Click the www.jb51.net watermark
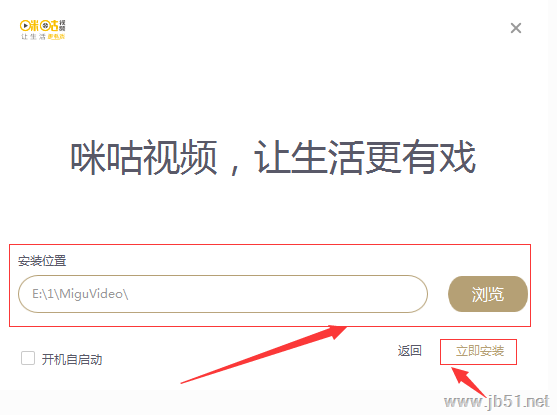This screenshot has width=557, height=415. [x=497, y=402]
